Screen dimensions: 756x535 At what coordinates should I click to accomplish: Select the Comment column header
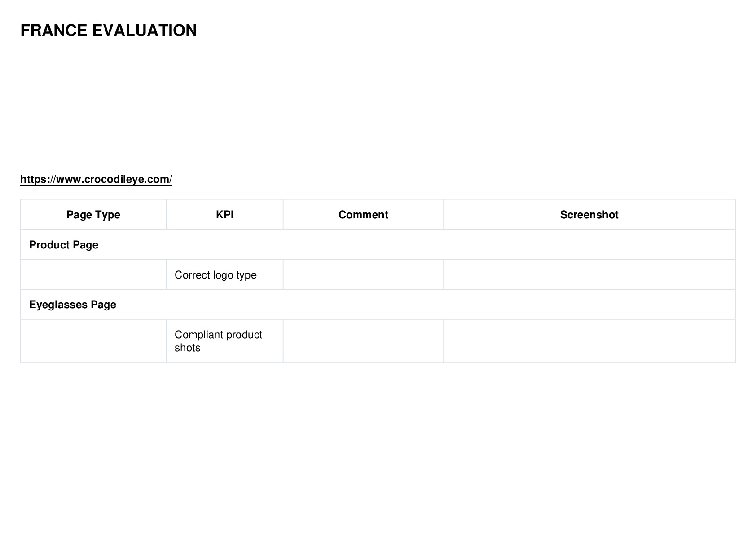click(x=363, y=215)
